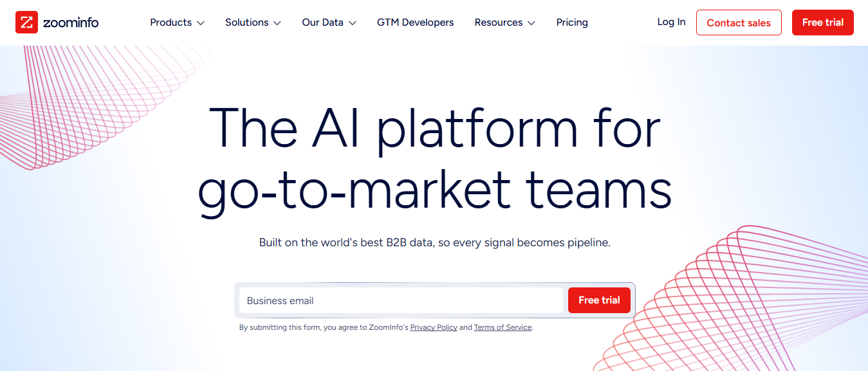Viewport: 868px width, 371px height.
Task: Expand the Resources dropdown
Action: [x=499, y=23]
